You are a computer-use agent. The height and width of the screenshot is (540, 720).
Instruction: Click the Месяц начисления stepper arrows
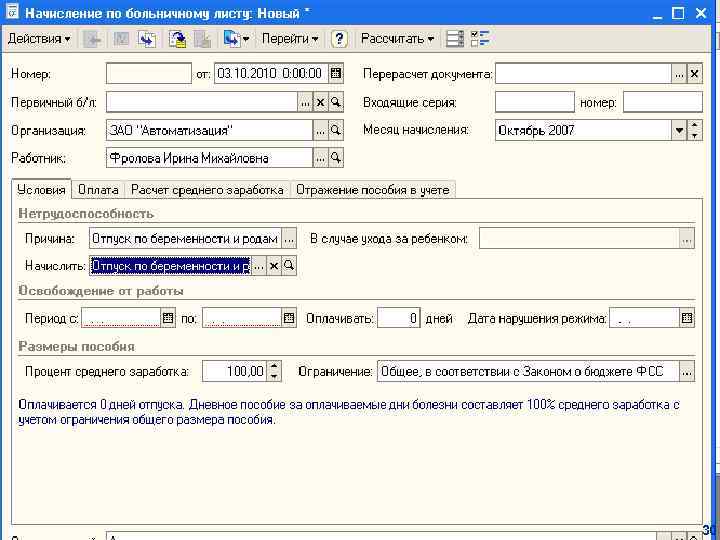click(x=695, y=131)
